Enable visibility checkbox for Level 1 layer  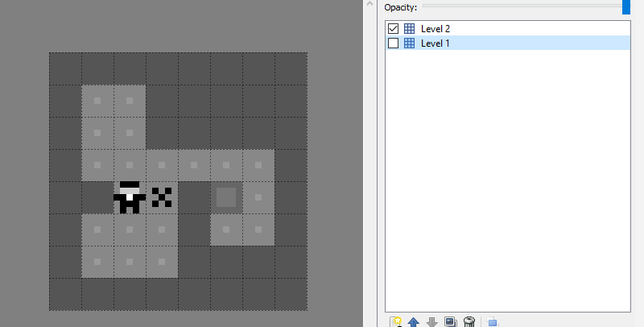click(393, 43)
